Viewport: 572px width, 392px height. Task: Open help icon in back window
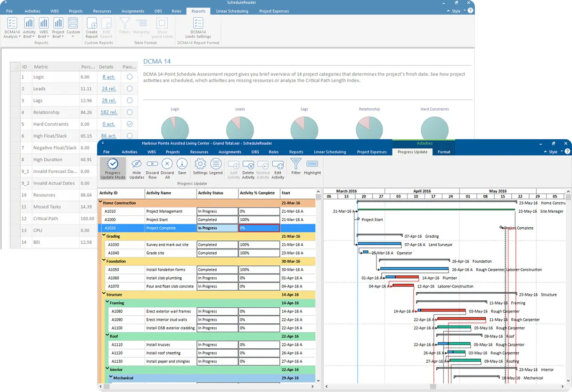[x=470, y=10]
